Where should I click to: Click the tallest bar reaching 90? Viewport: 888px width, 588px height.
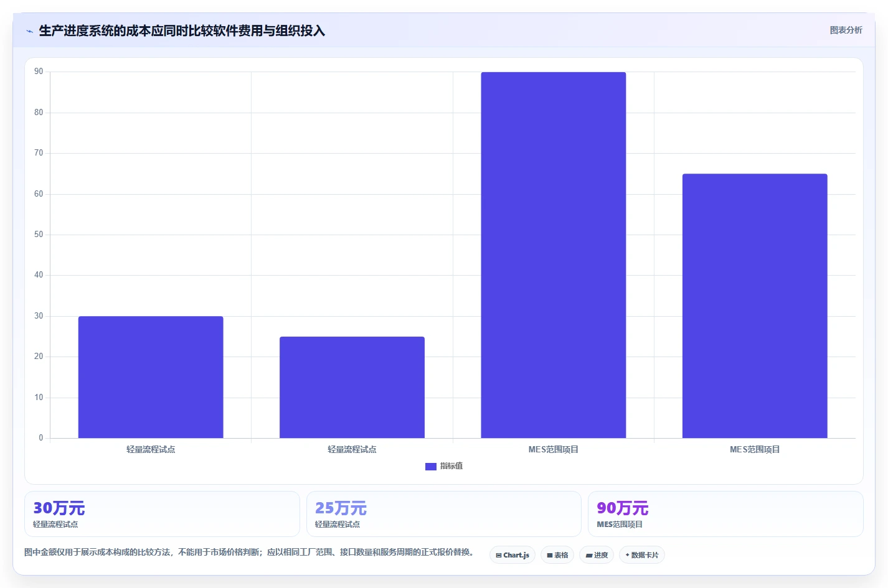coord(554,255)
